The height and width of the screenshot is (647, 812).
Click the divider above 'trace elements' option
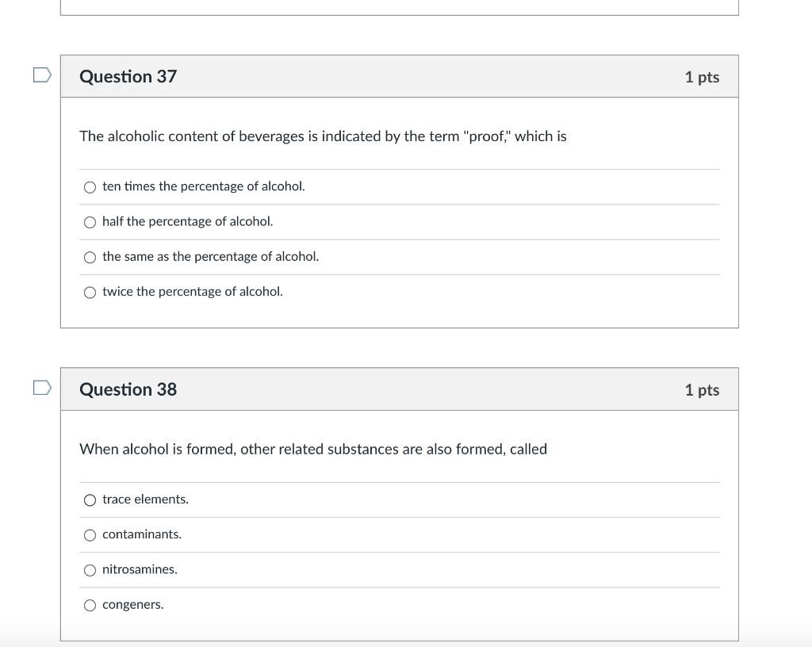(400, 480)
